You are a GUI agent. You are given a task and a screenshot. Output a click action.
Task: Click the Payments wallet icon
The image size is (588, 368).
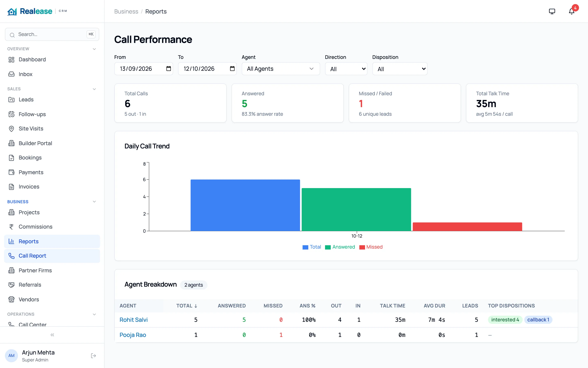(x=11, y=172)
